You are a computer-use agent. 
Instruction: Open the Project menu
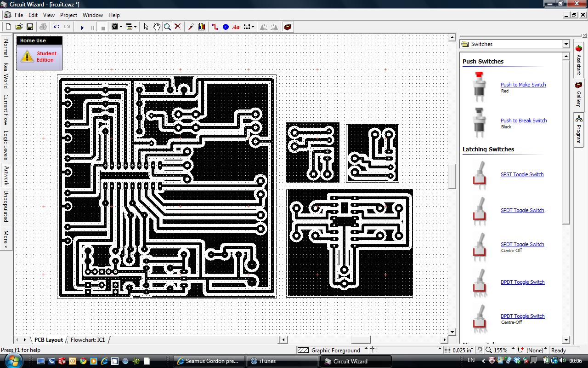click(68, 15)
